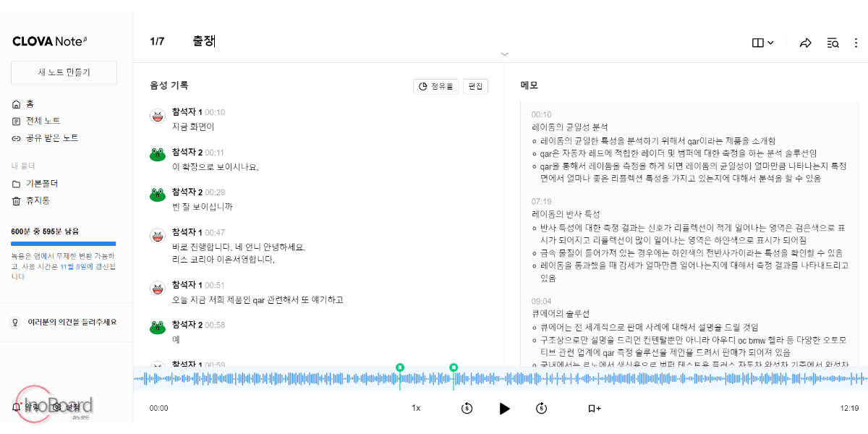Click the first green bookmark marker on waveform
Viewport: 868px width, 434px height.
click(400, 367)
